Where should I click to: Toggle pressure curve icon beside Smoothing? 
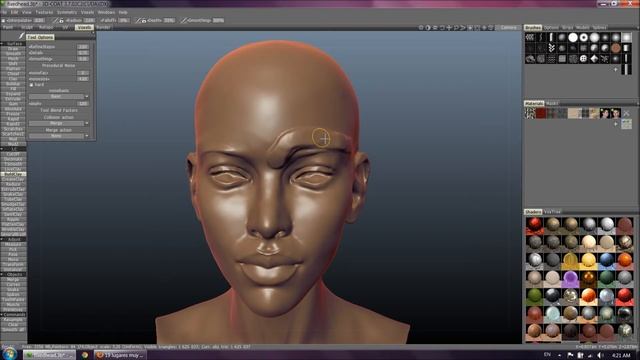[x=184, y=20]
